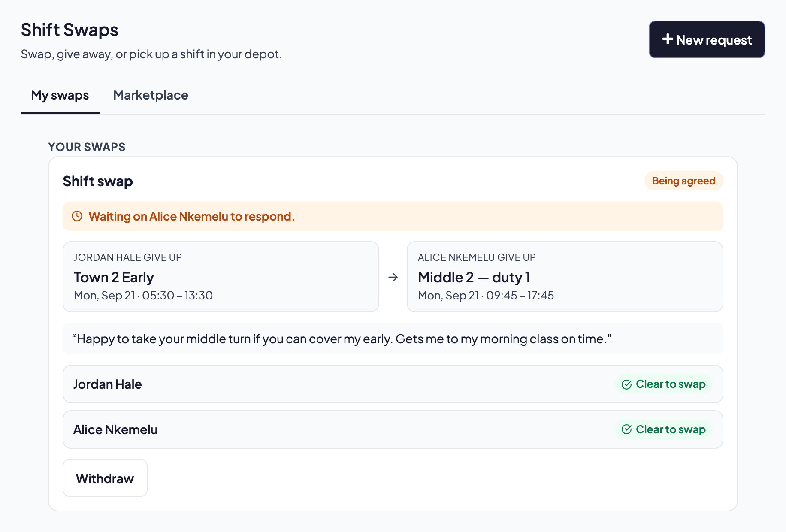Click the arrow icon between shift cards
786x532 pixels.
393,277
